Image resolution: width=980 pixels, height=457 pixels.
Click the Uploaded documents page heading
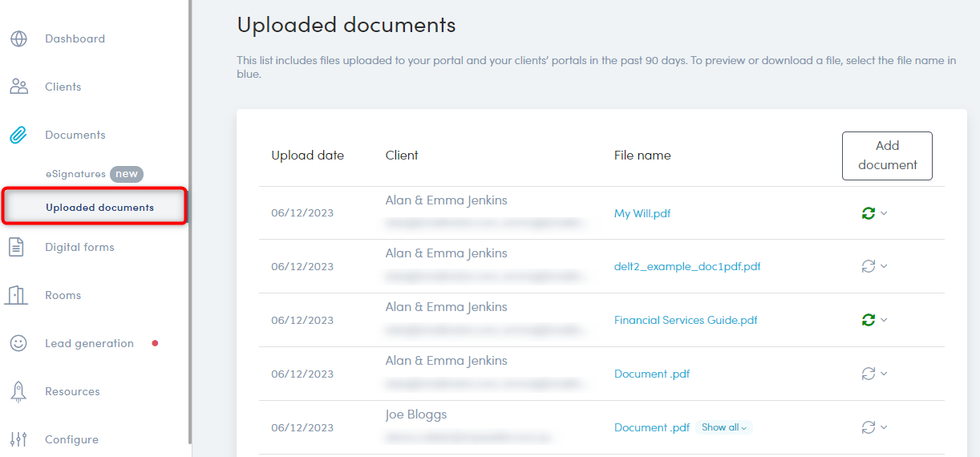click(346, 25)
